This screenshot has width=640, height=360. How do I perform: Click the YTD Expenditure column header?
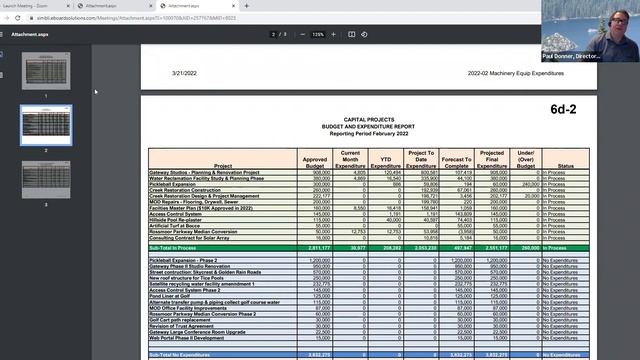(386, 159)
